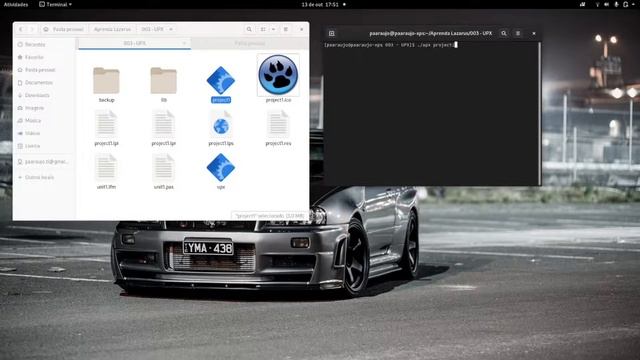Open search in the file manager

[249, 29]
